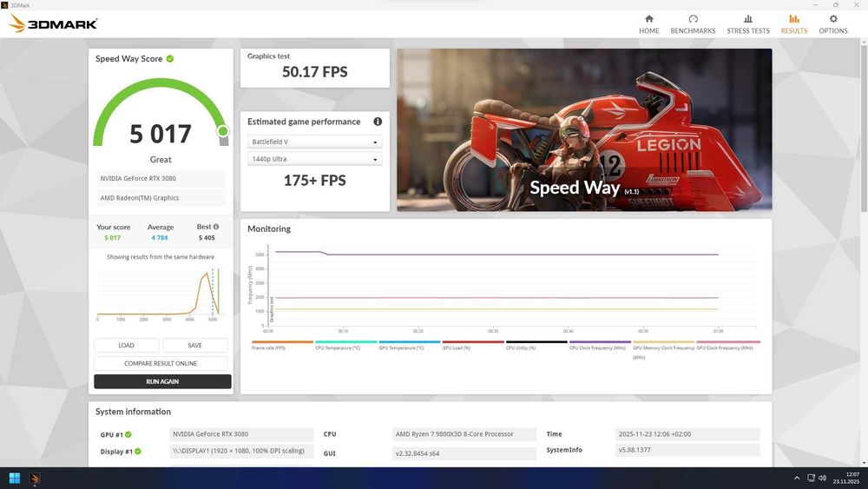Click the SAVE button

click(x=194, y=345)
